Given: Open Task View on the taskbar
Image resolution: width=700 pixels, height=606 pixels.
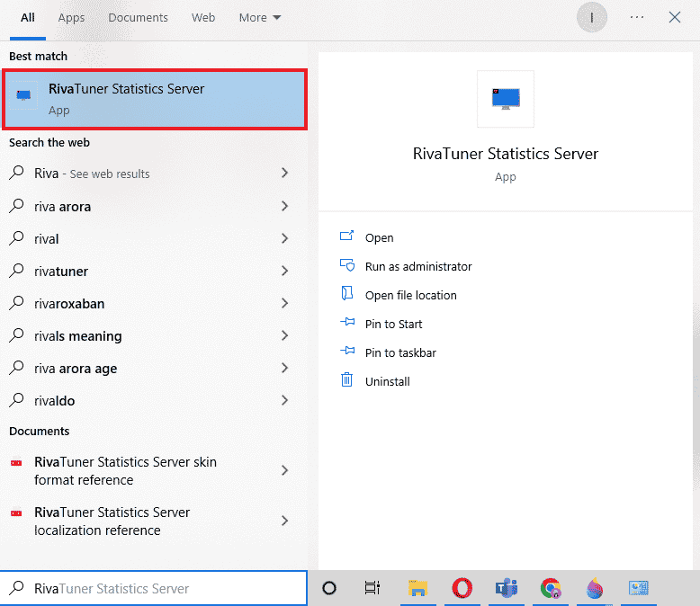Looking at the screenshot, I should pyautogui.click(x=372, y=588).
